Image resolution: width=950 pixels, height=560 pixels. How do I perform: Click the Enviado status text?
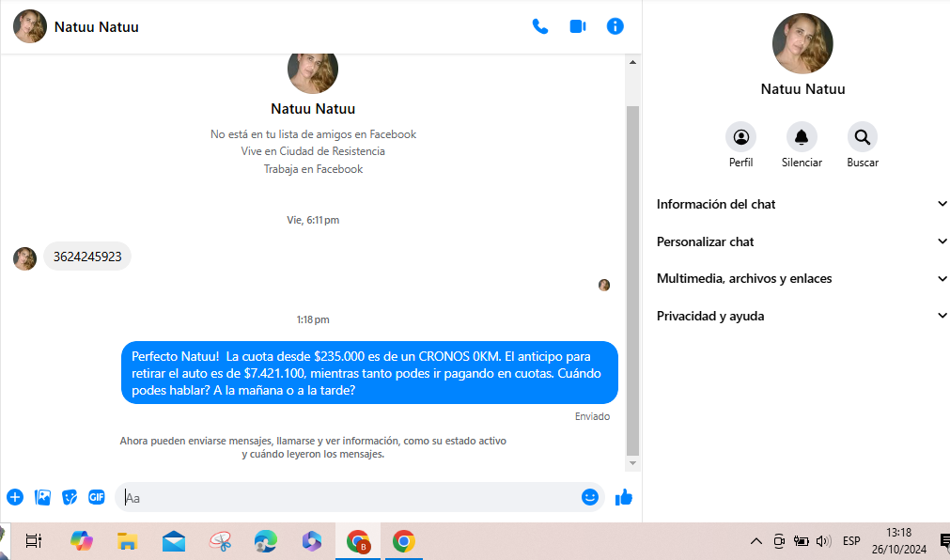592,416
